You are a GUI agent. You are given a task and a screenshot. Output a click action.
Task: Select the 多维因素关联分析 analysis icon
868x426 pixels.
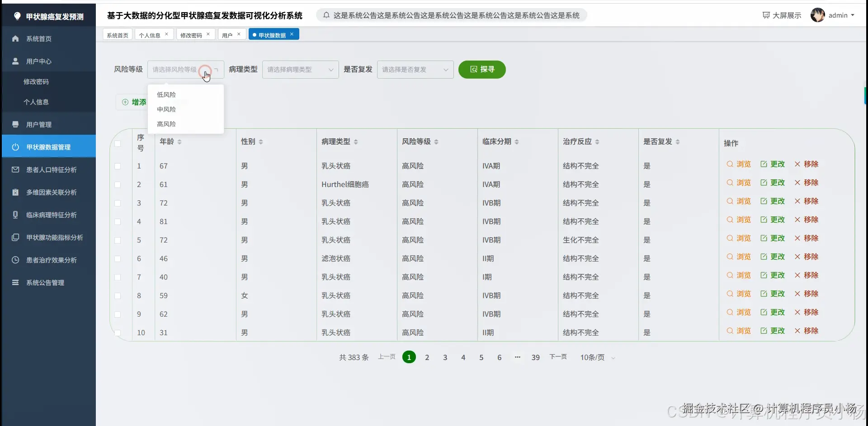15,192
